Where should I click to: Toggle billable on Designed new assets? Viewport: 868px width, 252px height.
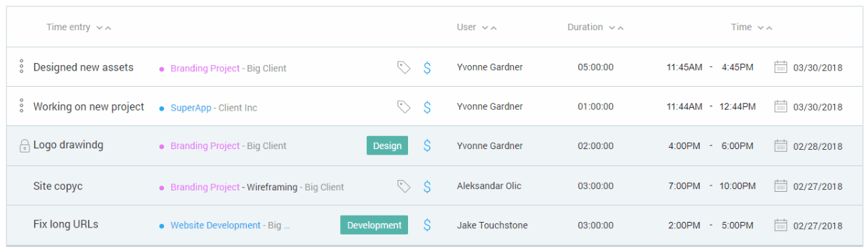[427, 67]
